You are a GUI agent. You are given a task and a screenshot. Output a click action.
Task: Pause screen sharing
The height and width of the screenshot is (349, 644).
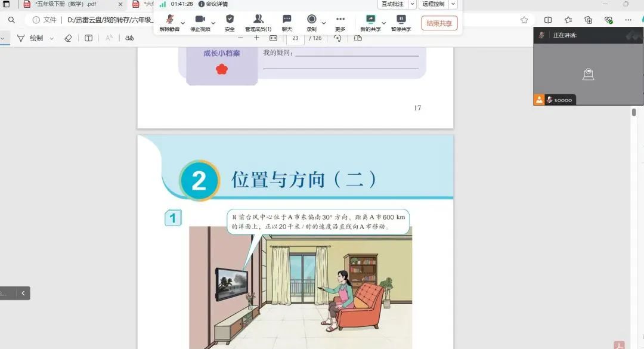(x=401, y=22)
